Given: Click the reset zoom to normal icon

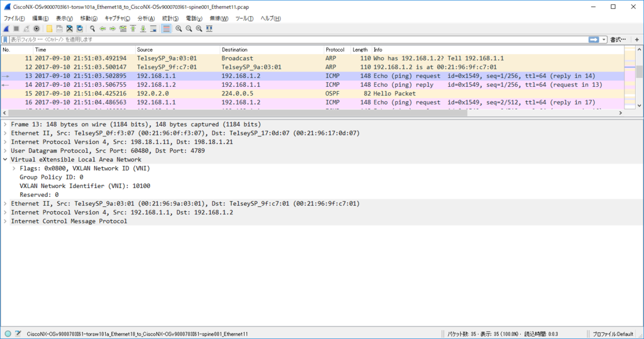Looking at the screenshot, I should tap(199, 29).
